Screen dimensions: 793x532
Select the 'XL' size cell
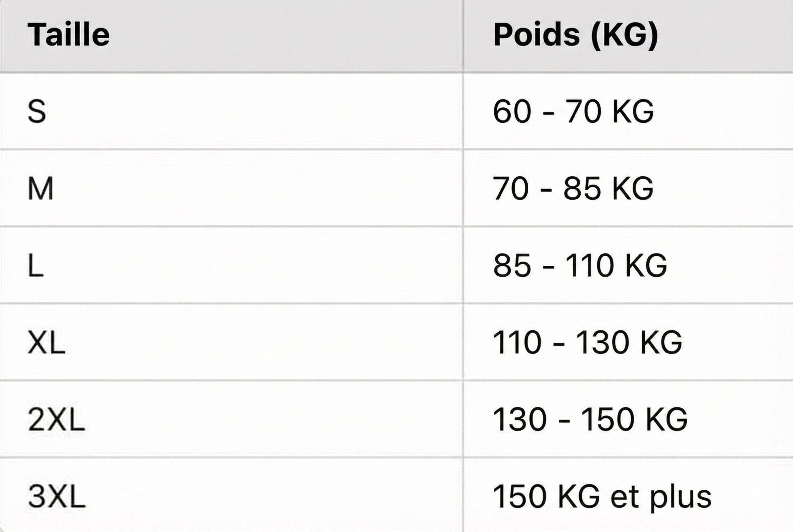(x=46, y=342)
